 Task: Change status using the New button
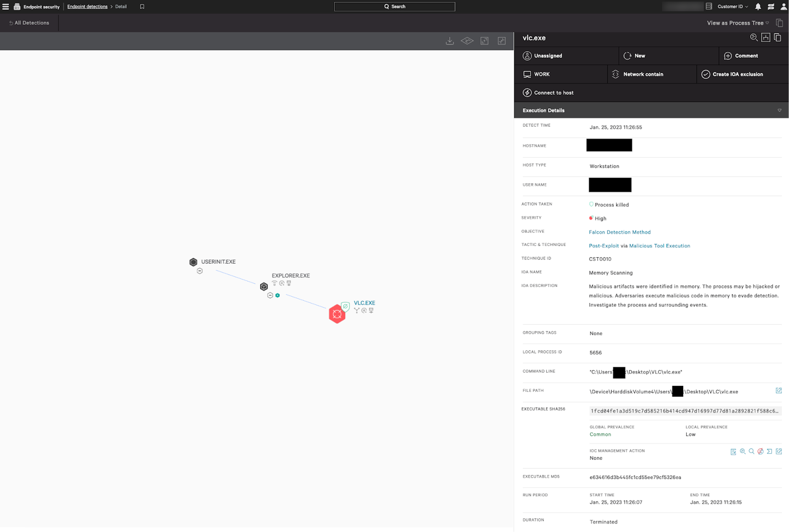(668, 56)
